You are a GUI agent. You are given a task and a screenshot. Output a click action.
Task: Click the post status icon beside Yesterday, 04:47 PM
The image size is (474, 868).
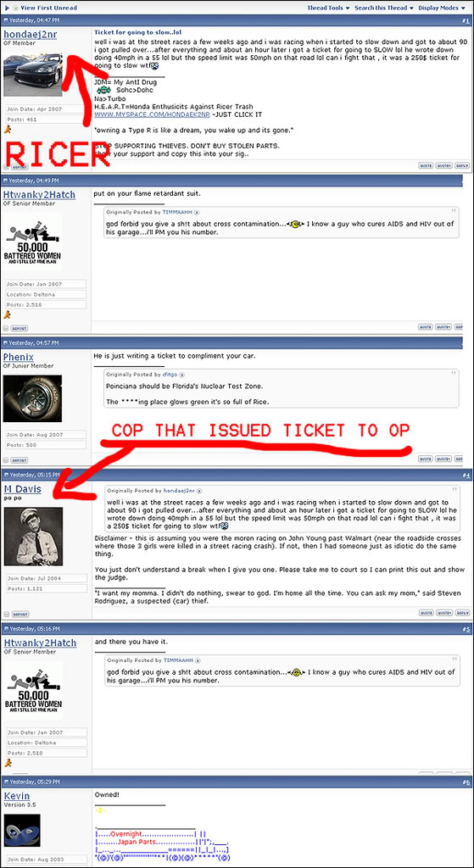tap(6, 20)
